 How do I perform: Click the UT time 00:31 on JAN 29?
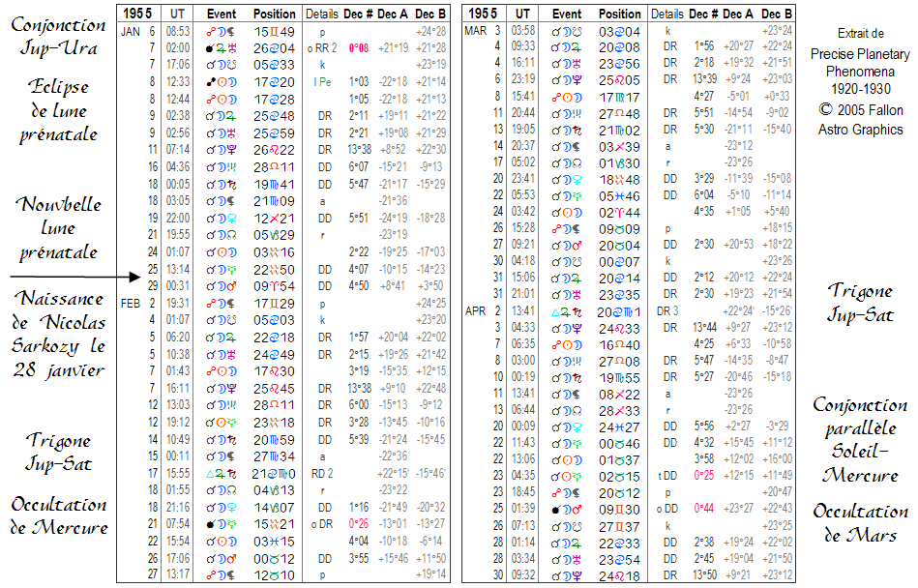click(177, 286)
